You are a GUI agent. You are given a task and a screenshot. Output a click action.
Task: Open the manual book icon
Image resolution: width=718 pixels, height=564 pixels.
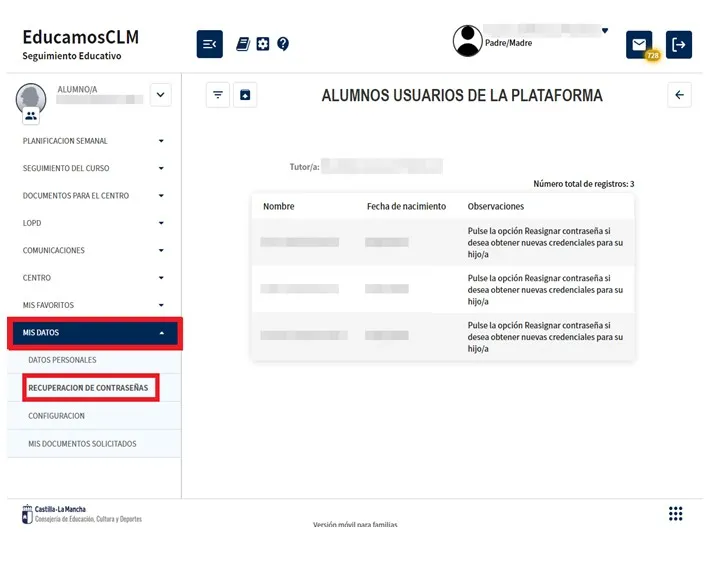point(243,44)
